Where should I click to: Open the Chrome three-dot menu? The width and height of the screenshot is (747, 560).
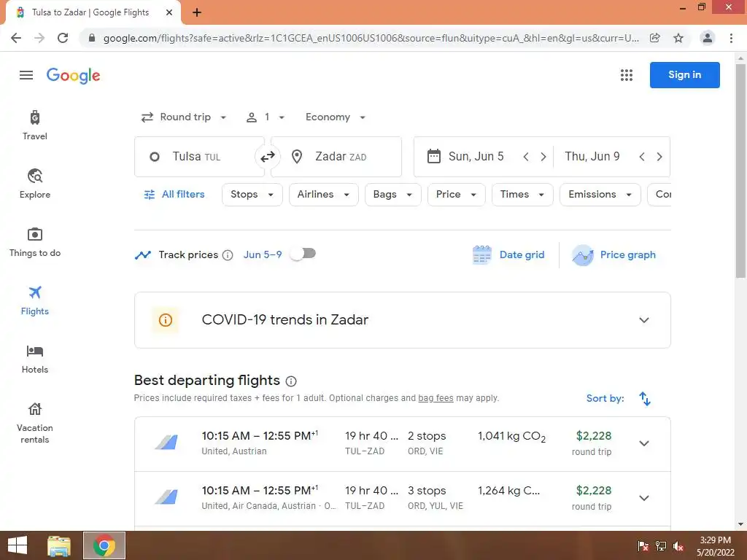731,38
